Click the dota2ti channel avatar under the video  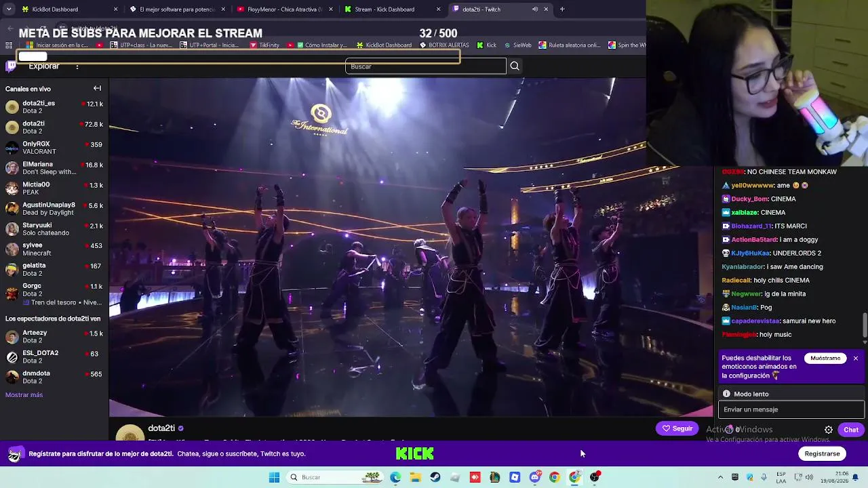click(x=130, y=433)
